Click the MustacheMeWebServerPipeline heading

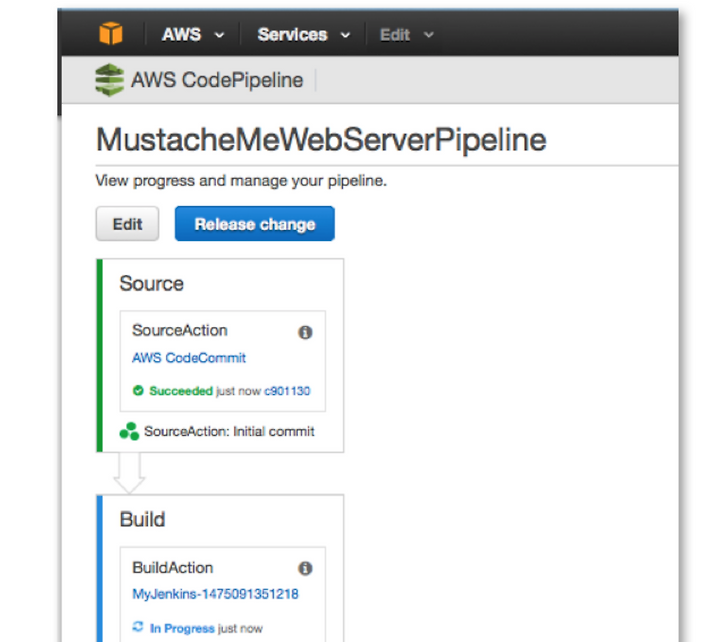click(x=321, y=140)
